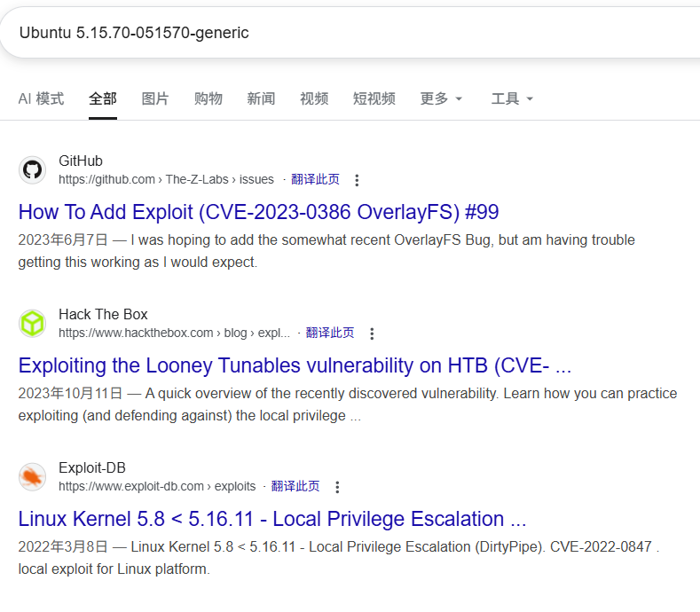Open Exploiting the Looney Tunables result
Viewport: 700px width, 612px height.
295,365
